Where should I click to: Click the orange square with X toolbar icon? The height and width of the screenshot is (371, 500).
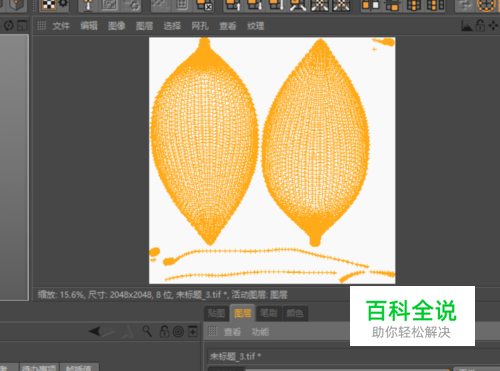coord(204,5)
